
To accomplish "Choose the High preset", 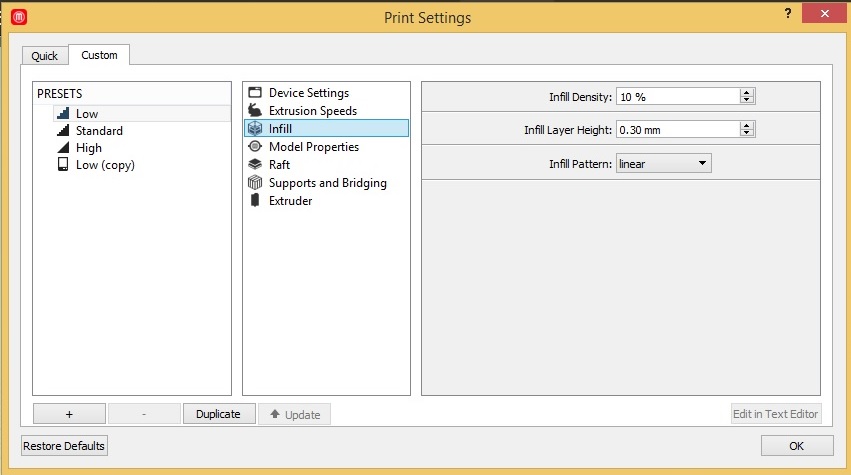I will pyautogui.click(x=88, y=148).
